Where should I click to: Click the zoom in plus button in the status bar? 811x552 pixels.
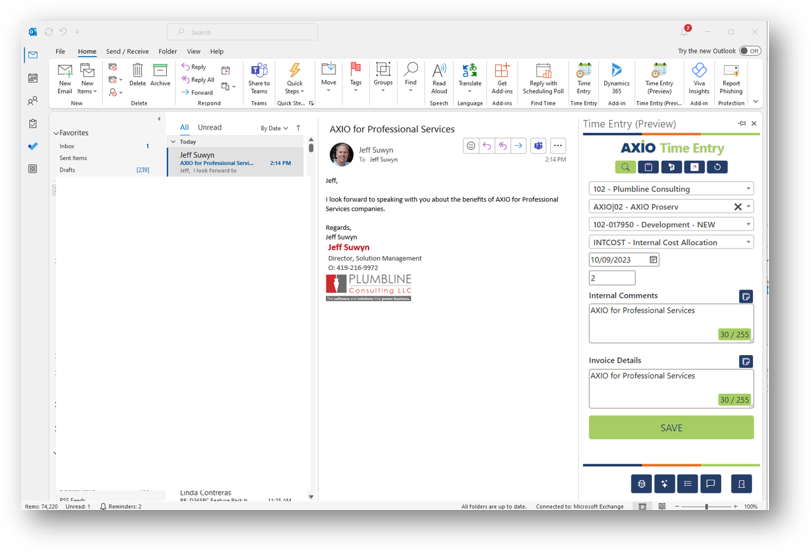[x=735, y=506]
